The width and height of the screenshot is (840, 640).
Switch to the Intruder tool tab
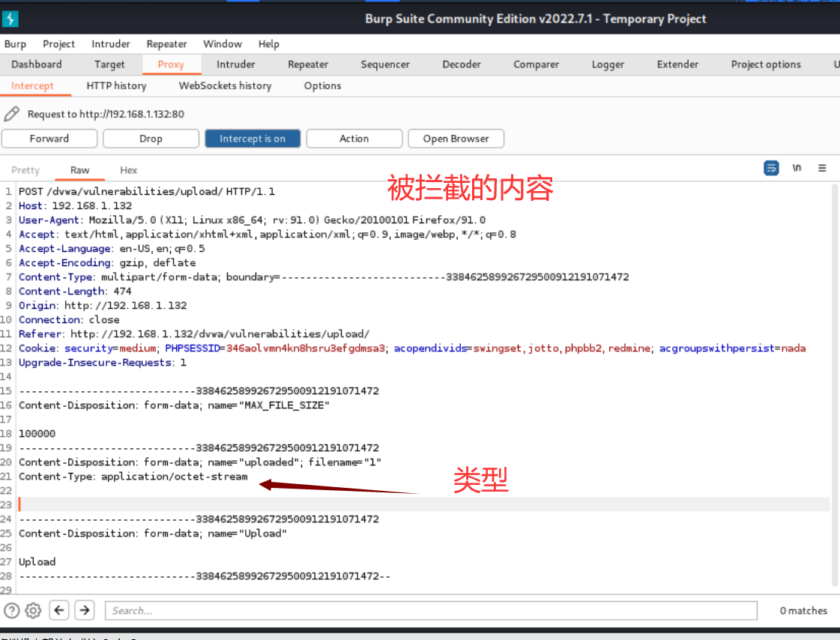[x=236, y=64]
